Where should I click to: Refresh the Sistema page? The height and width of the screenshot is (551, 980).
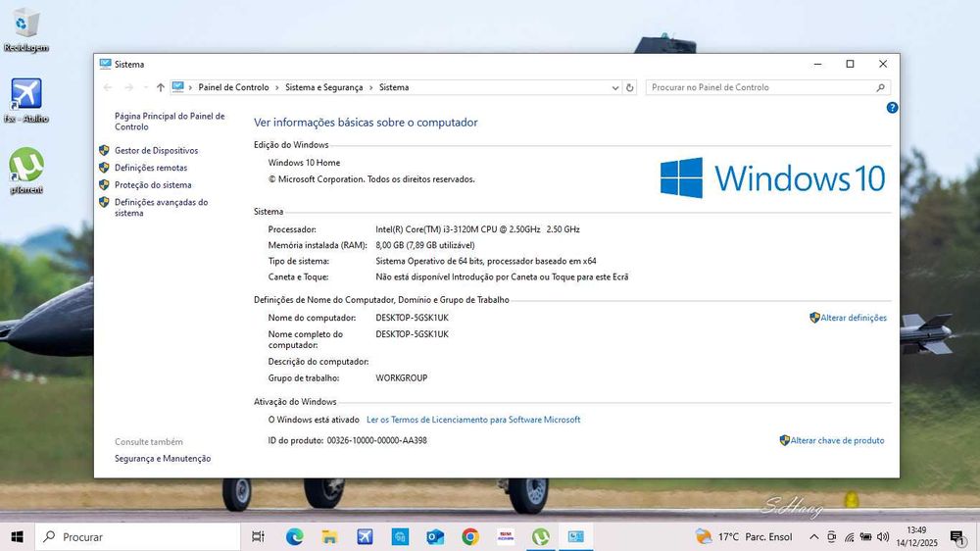[x=630, y=87]
